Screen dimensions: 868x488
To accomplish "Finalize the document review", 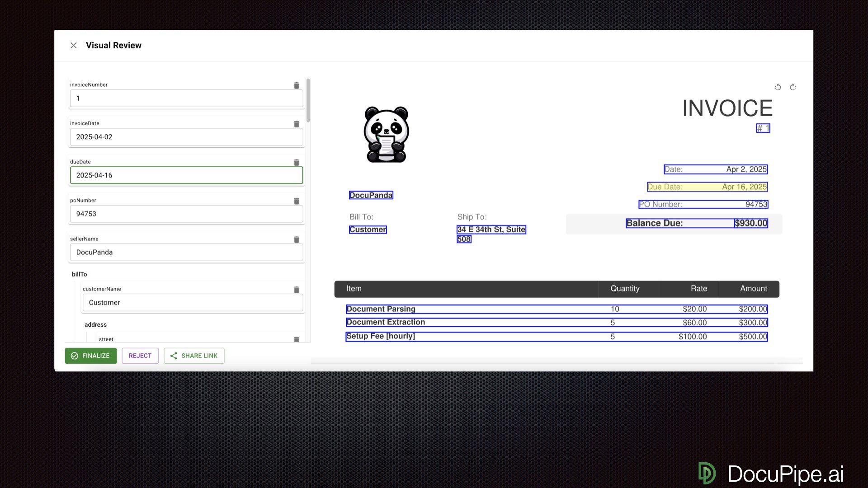I will (90, 356).
